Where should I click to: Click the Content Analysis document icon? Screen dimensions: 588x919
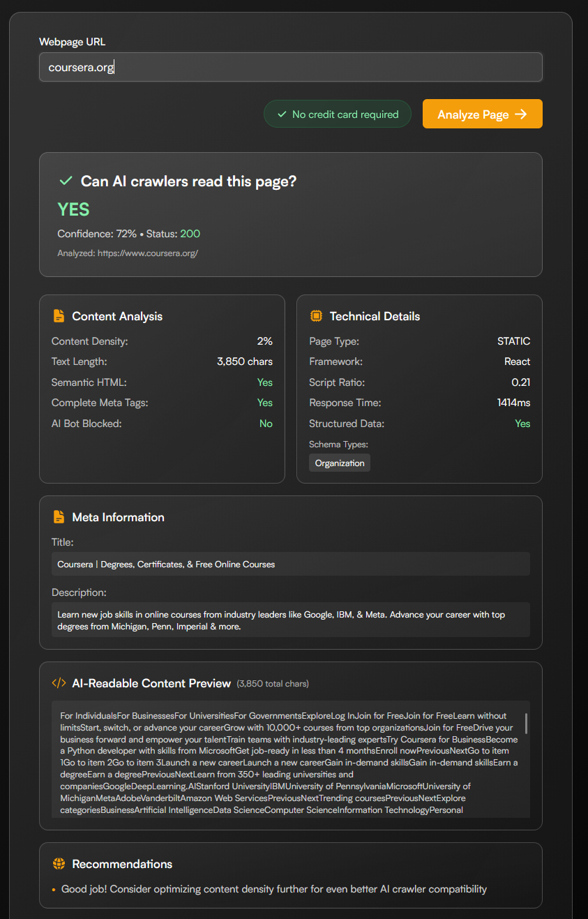59,316
